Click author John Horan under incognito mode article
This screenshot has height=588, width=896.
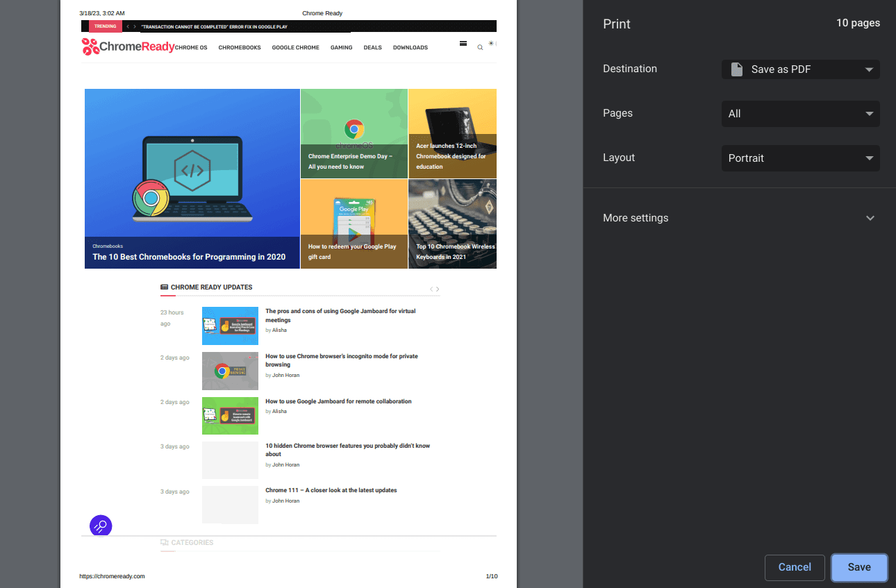tap(285, 376)
